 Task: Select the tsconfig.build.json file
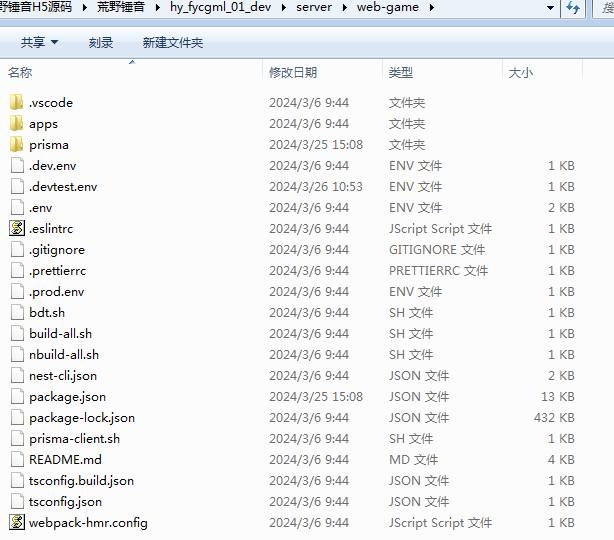click(x=81, y=481)
